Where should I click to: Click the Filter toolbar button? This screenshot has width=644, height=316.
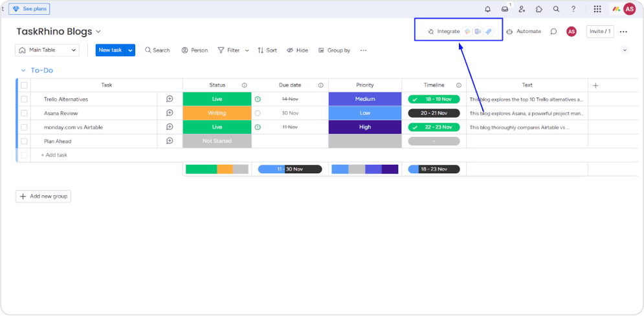[228, 50]
